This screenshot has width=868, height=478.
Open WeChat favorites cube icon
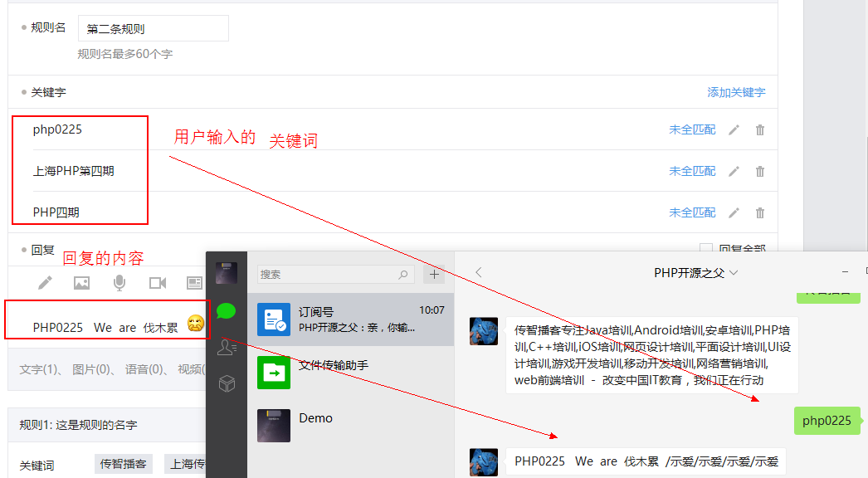227,383
